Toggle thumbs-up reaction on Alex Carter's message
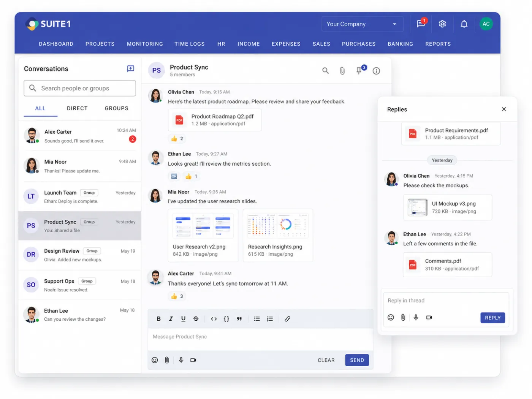532x399 pixels. 177,296
